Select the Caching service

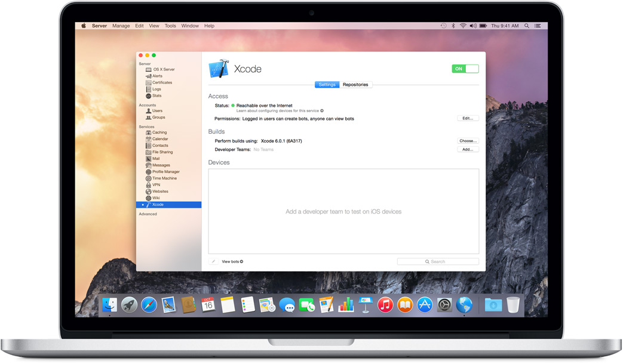[x=159, y=132]
